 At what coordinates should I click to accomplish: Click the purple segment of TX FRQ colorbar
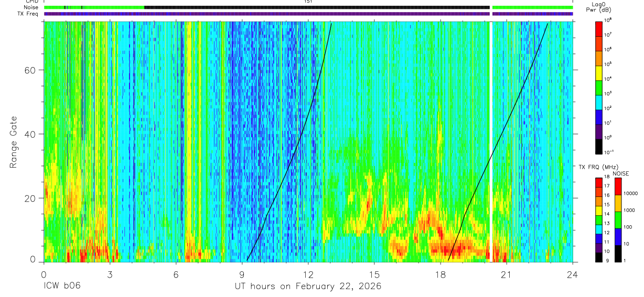tap(599, 247)
